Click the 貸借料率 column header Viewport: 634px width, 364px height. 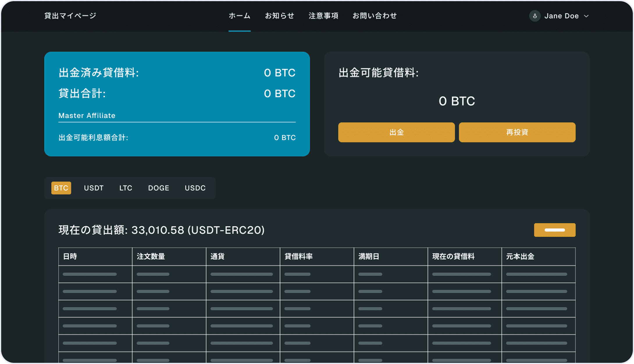[x=298, y=256]
